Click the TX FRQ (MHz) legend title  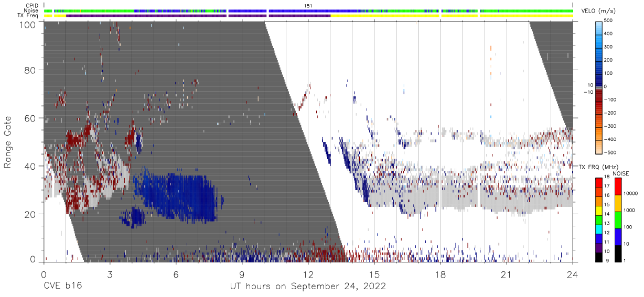click(599, 167)
